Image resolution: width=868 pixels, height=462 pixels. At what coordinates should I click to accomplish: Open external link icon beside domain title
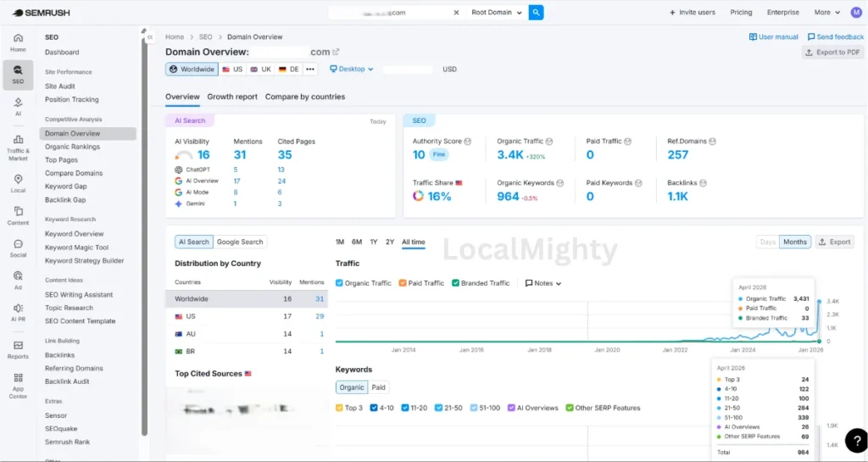(x=336, y=52)
